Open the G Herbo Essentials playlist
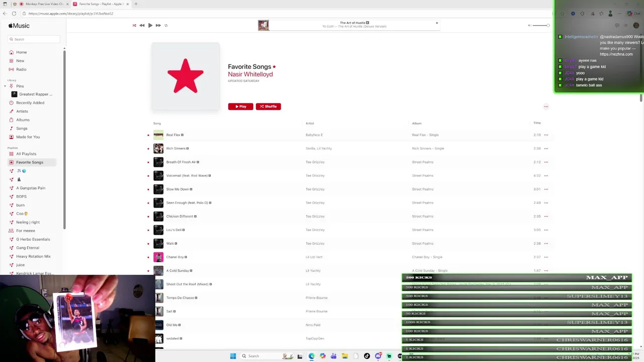 point(33,239)
